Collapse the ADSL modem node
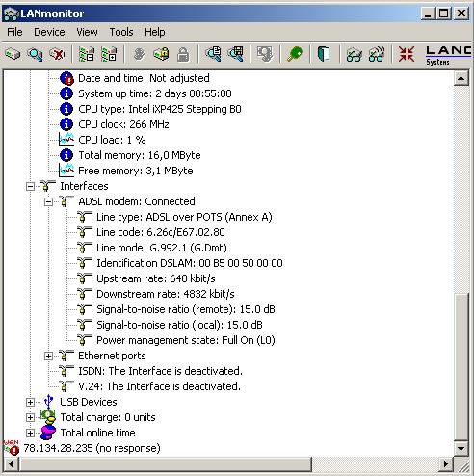Screen dimensions: 474x476 (48, 201)
